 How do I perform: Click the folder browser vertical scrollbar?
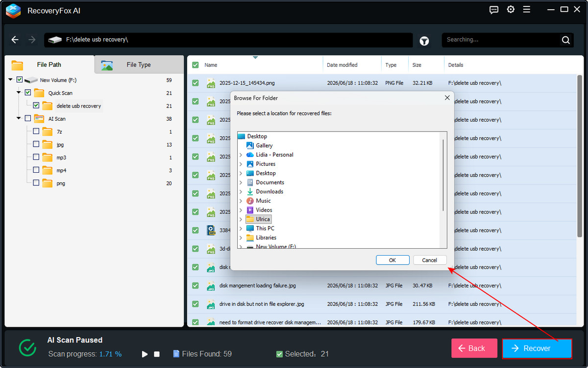point(443,175)
